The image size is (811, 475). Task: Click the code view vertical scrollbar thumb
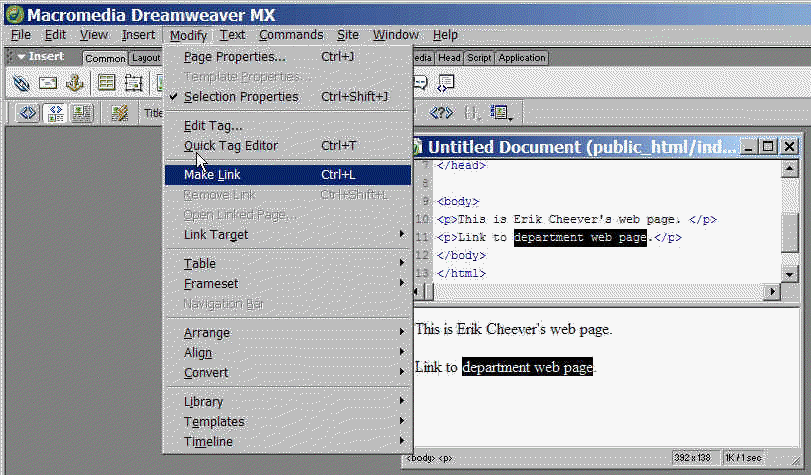click(789, 232)
